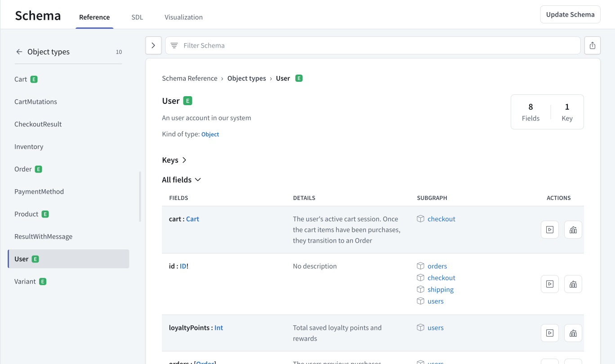The height and width of the screenshot is (364, 615).
Task: Open insights chart icon for id field
Action: point(573,284)
